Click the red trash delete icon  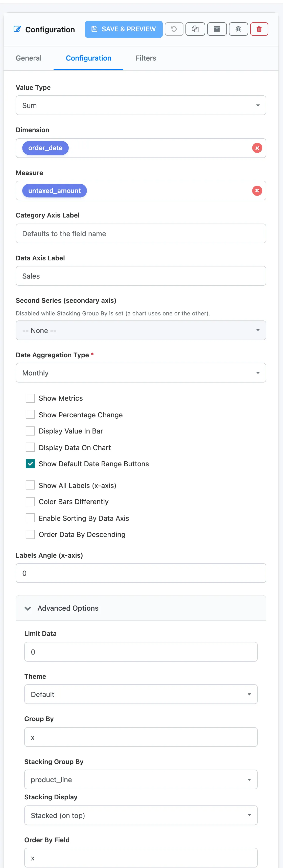coord(259,29)
